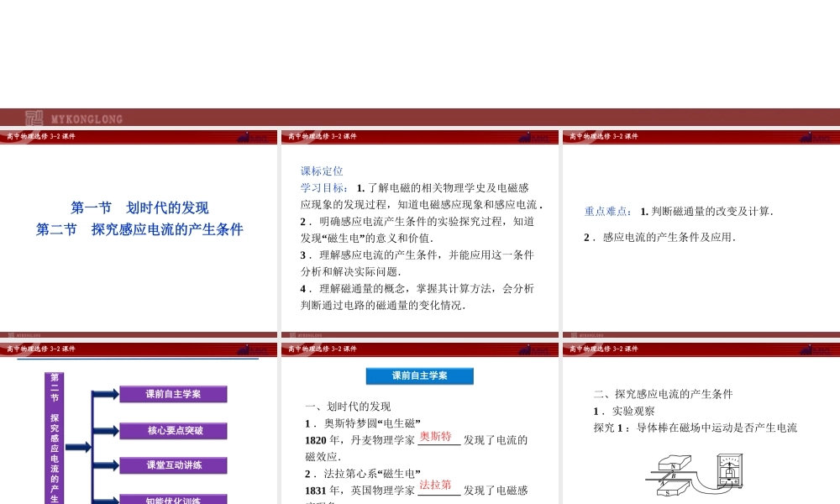Select the purple 知能优化训练 box

(x=173, y=499)
